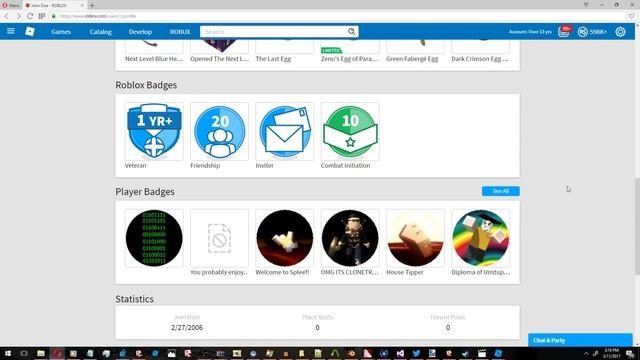Open the Windows Start menu

click(x=8, y=353)
